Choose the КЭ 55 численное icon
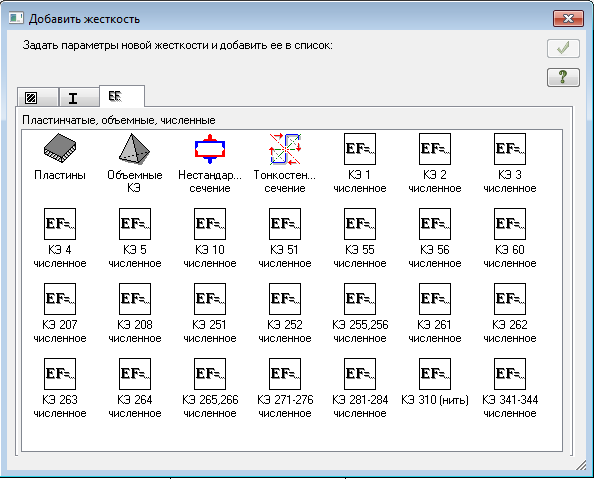The height and width of the screenshot is (479, 594). [360, 224]
